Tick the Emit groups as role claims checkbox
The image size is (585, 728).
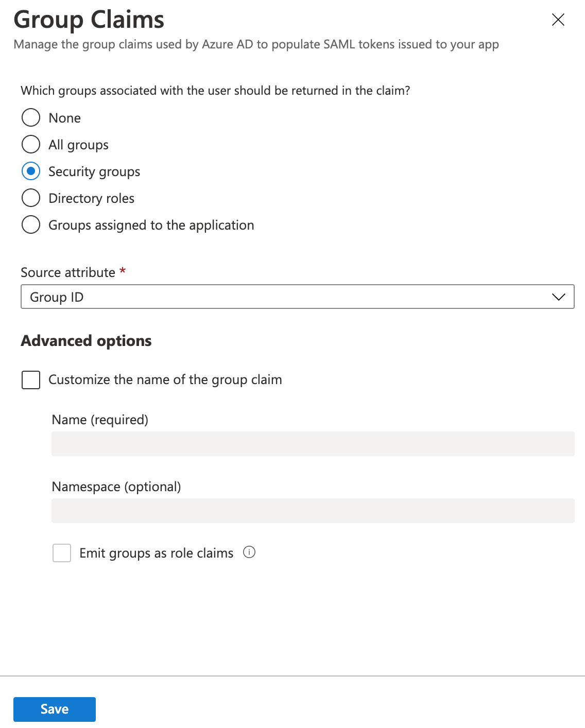pos(62,553)
